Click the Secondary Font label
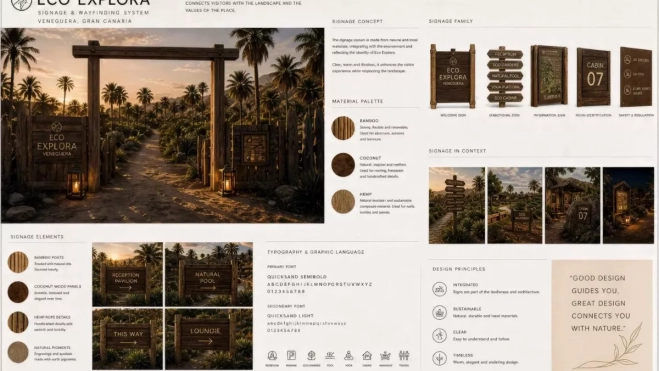Viewport: 659px width, 371px height. 286,306
